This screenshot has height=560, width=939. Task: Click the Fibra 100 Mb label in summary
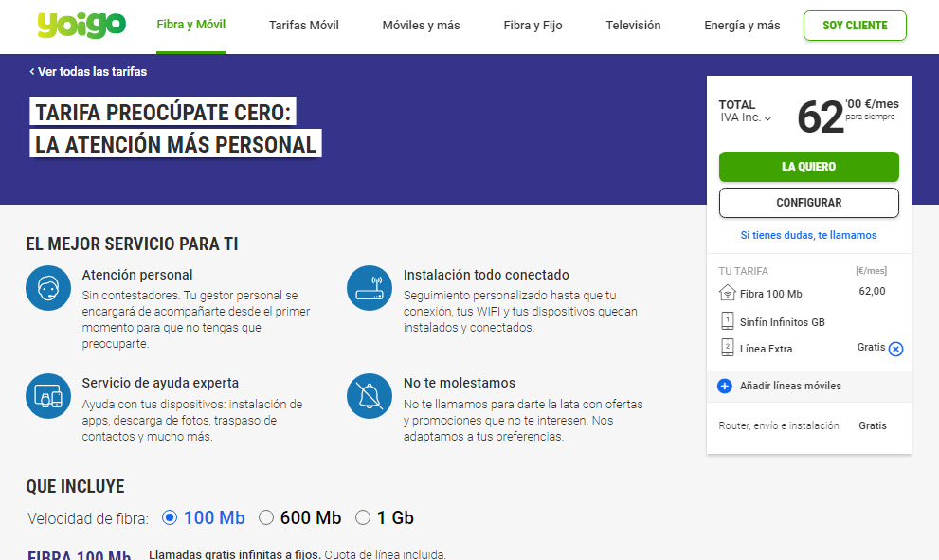[770, 294]
